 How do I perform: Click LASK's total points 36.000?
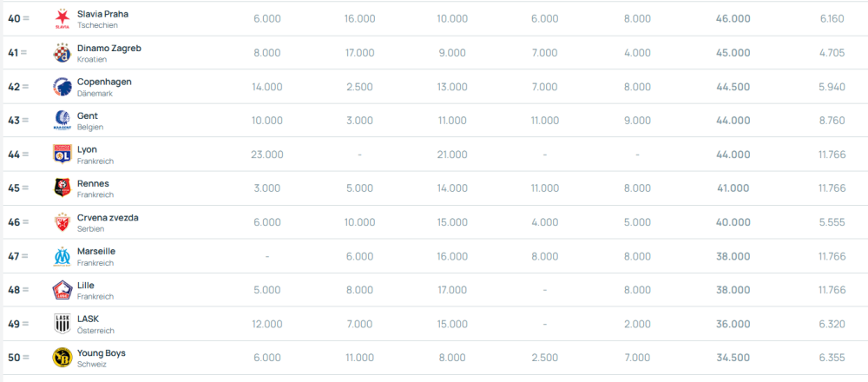(x=733, y=324)
